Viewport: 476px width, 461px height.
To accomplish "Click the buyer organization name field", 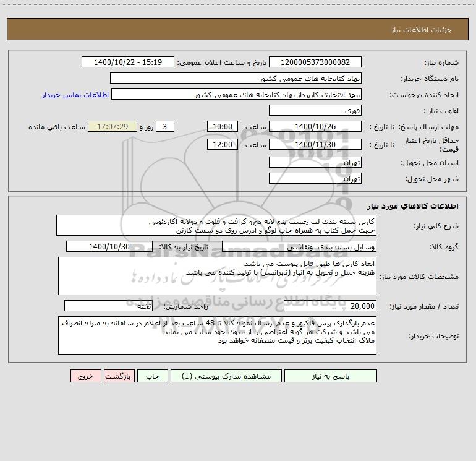I will 236,78.
